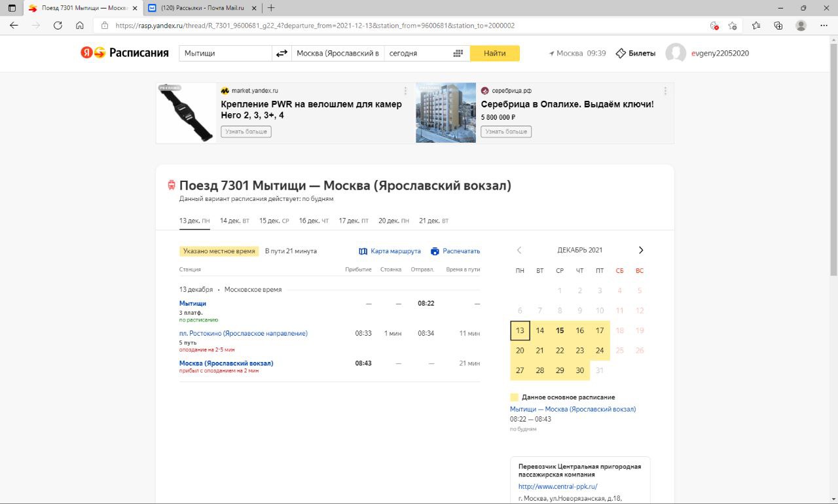Open Серебрица в Опалихе ad headline
Image resolution: width=838 pixels, height=504 pixels.
tap(567, 104)
